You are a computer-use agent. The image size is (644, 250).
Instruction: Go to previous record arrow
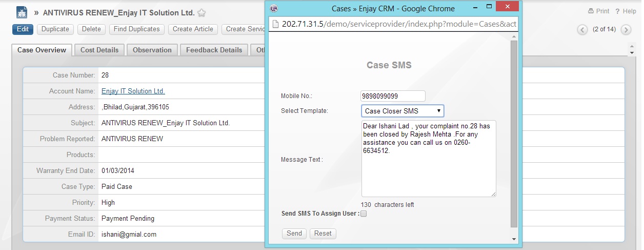[582, 30]
